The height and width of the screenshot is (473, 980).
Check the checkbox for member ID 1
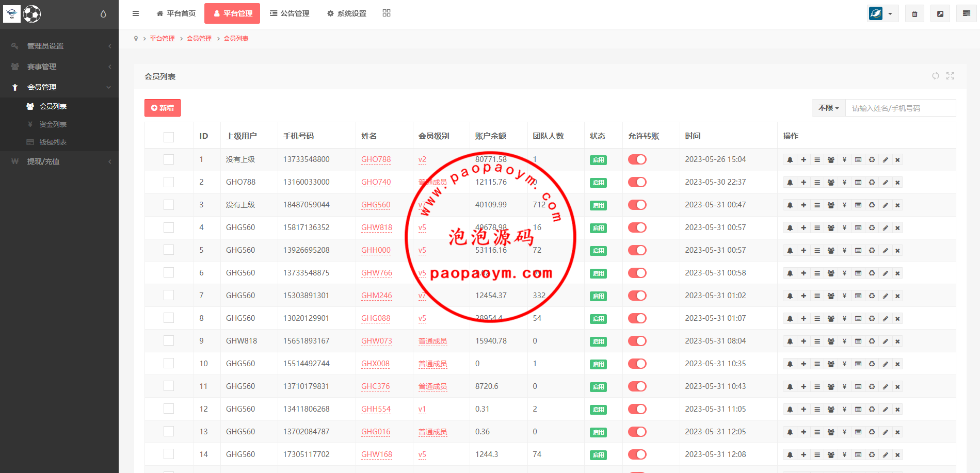[x=169, y=159]
